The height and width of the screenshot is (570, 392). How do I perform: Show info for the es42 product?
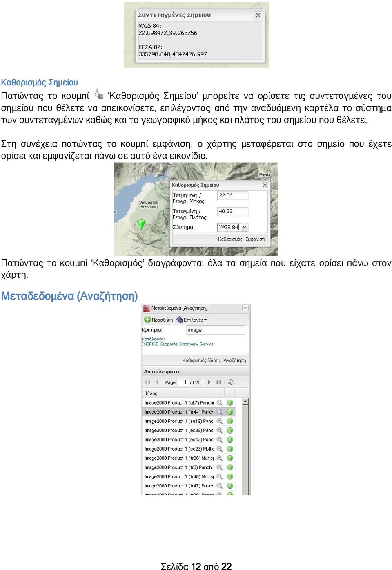pyautogui.click(x=230, y=440)
